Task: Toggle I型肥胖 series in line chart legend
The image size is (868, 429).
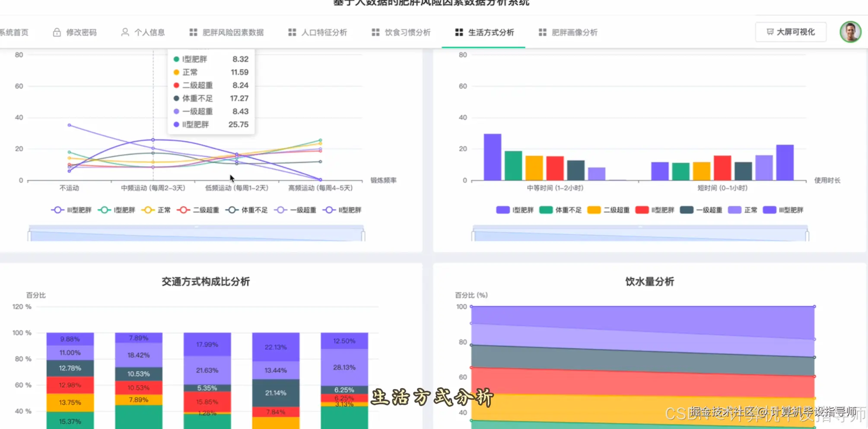Action: [x=117, y=210]
